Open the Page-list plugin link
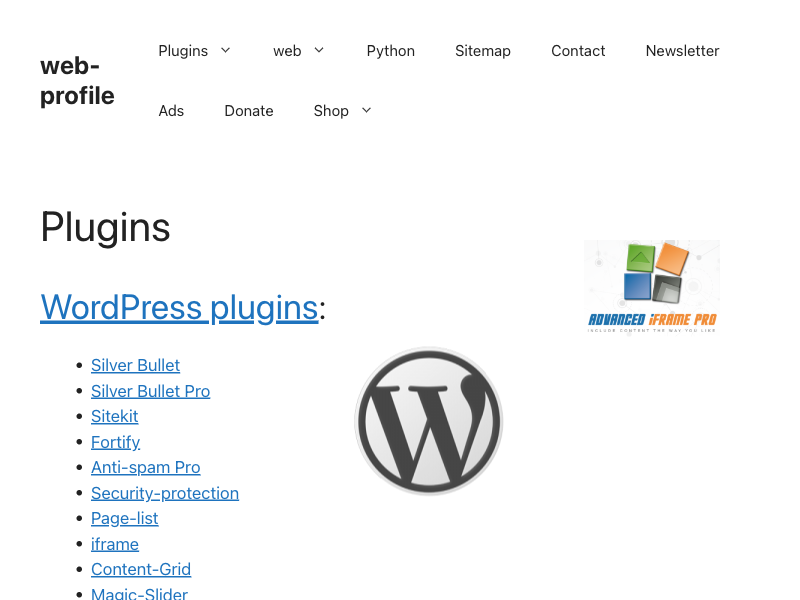The width and height of the screenshot is (800, 600). tap(124, 518)
